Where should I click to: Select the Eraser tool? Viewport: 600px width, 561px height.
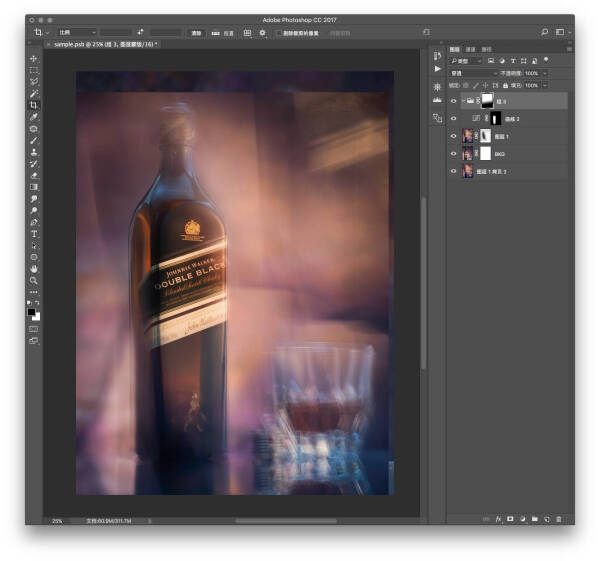pyautogui.click(x=34, y=176)
